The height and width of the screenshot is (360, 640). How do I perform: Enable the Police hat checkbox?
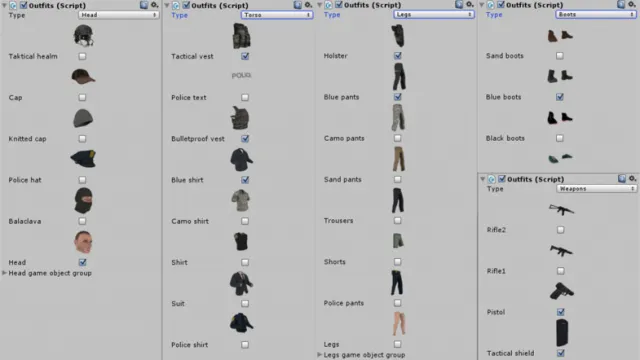click(x=82, y=180)
